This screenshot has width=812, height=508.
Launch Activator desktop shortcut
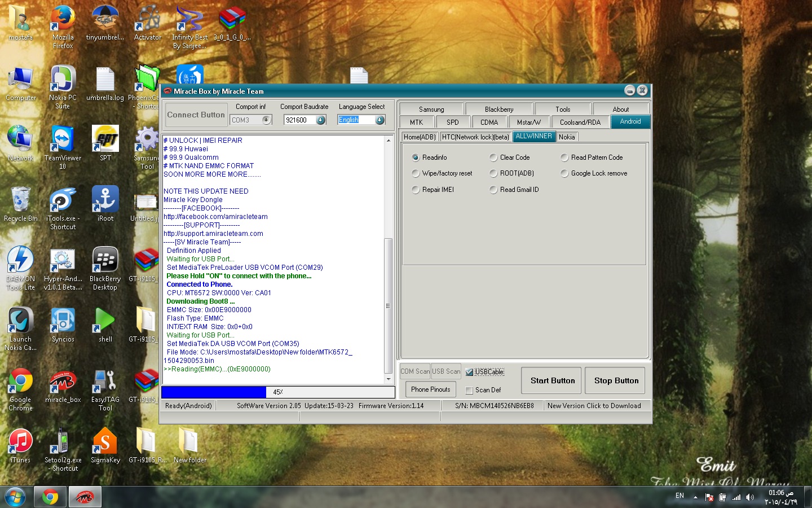click(x=147, y=23)
